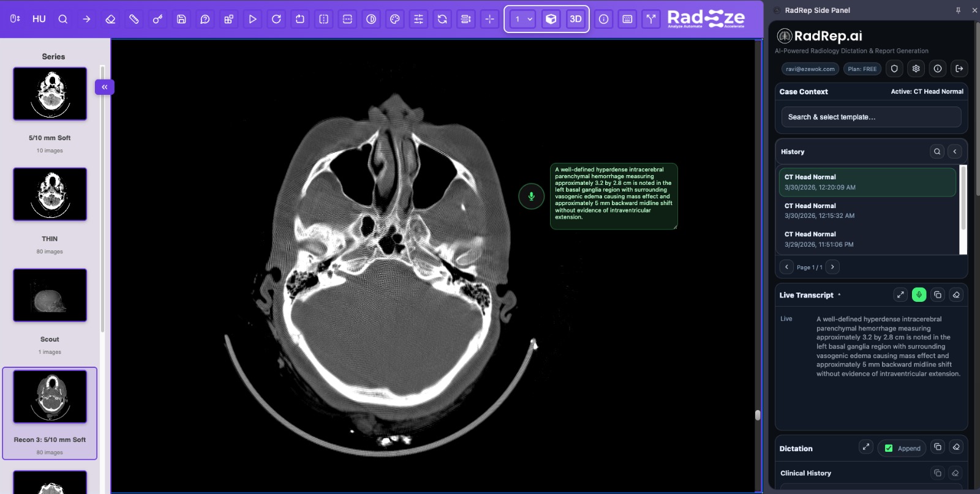Click the Search & select template field
Screen dimensions: 980x494
coord(870,117)
